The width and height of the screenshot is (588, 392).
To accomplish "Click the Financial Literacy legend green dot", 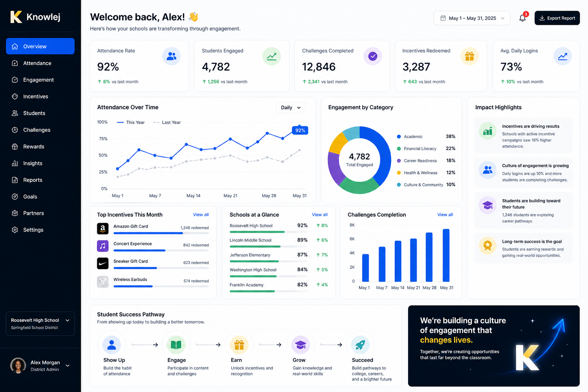I will point(399,149).
